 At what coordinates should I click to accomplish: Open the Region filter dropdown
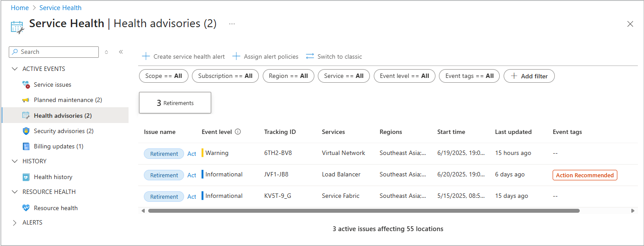click(x=288, y=76)
